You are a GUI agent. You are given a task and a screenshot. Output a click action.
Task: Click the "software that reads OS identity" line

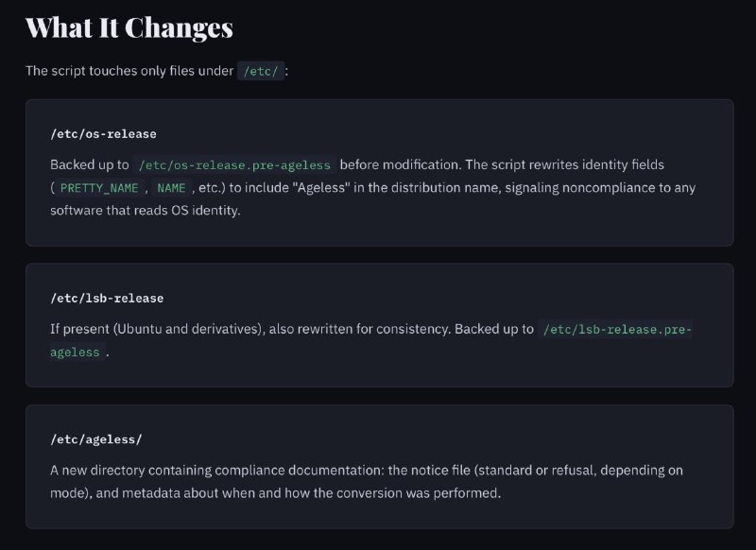click(x=146, y=211)
